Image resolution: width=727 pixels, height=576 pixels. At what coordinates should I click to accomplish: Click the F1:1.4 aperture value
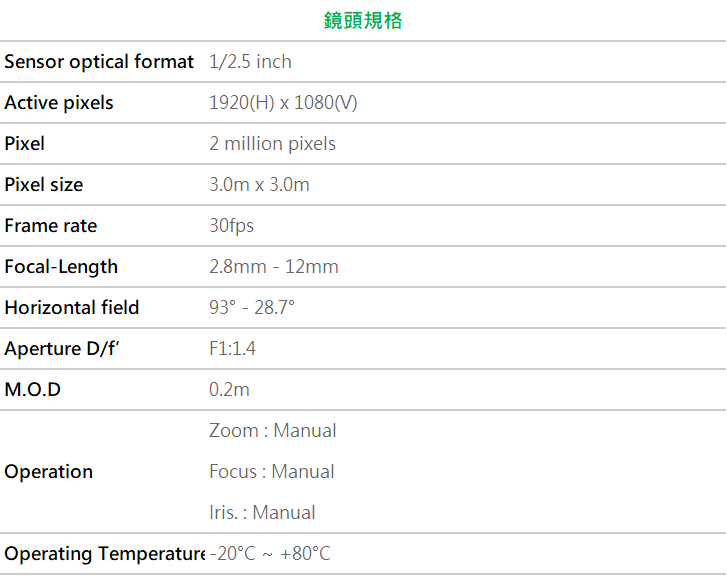[232, 349]
